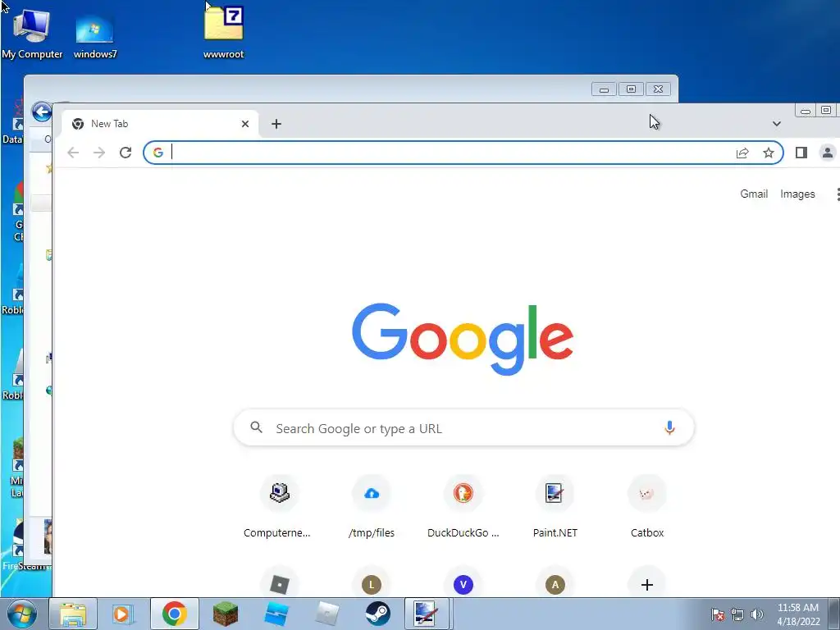The height and width of the screenshot is (630, 840).
Task: Close the New Tab tab
Action: tap(244, 124)
